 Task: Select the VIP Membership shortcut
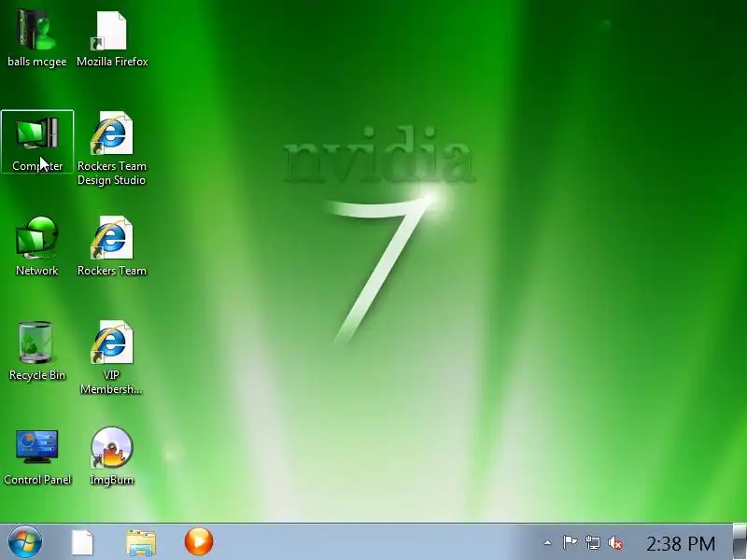(x=111, y=357)
